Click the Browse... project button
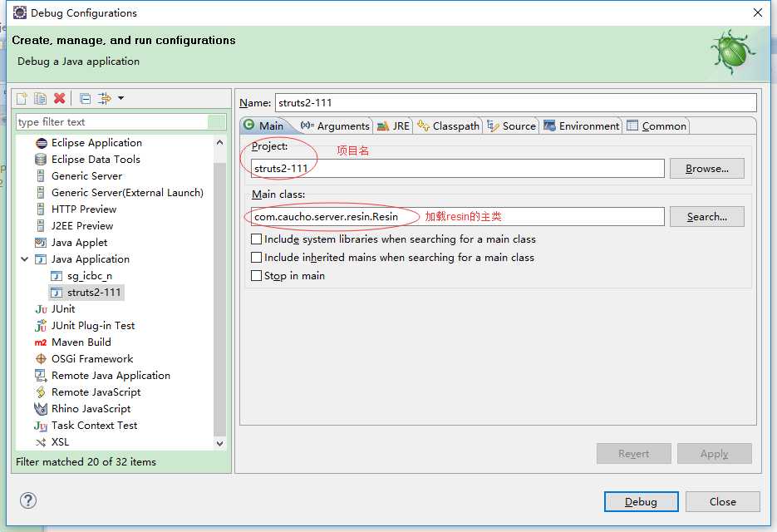777x532 pixels. coord(706,169)
